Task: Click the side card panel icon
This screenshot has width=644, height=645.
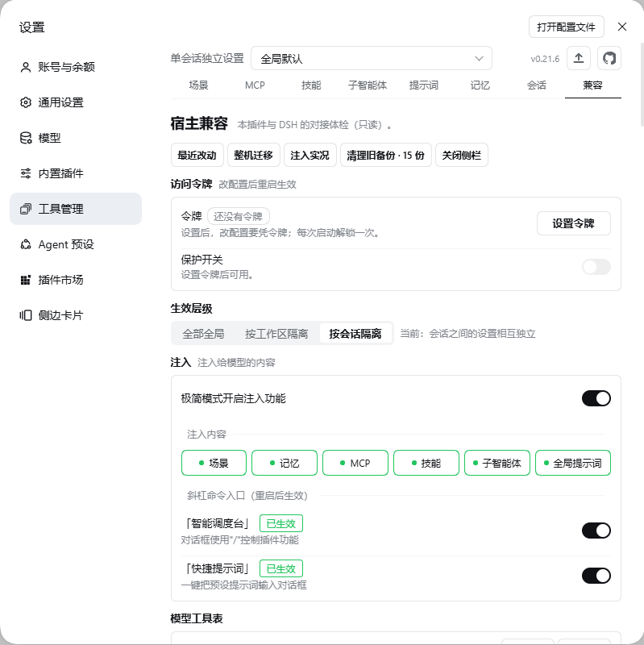Action: tap(26, 315)
